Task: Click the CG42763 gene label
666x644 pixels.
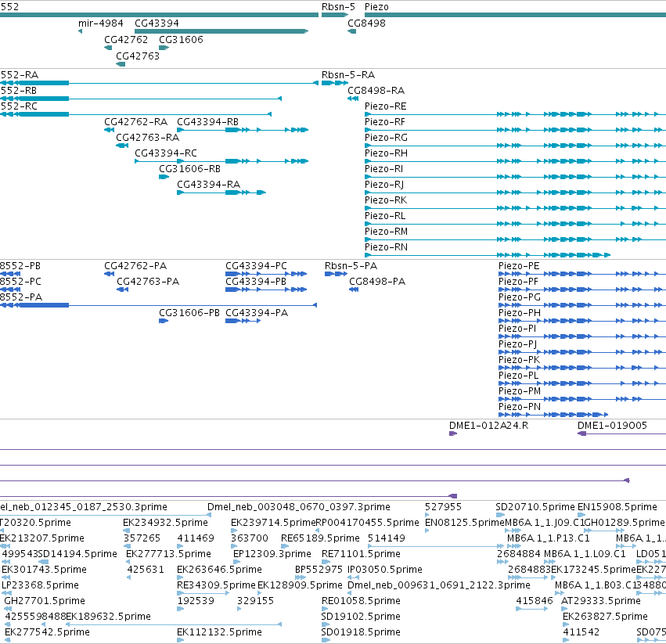Action: click(138, 56)
